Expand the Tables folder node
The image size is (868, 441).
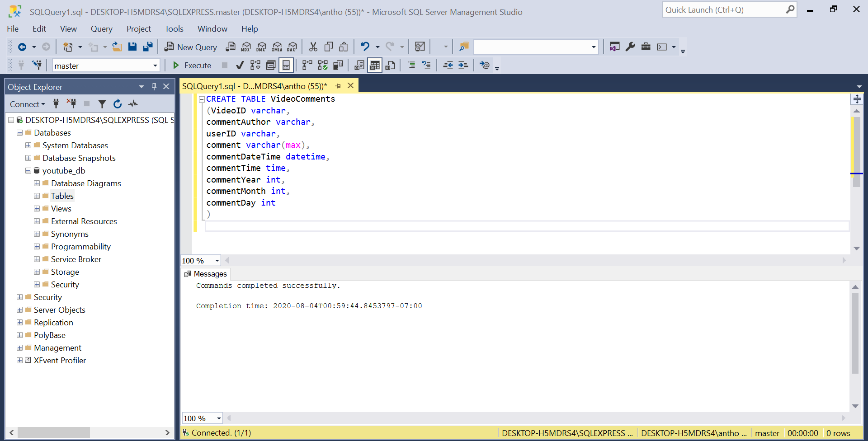click(37, 196)
